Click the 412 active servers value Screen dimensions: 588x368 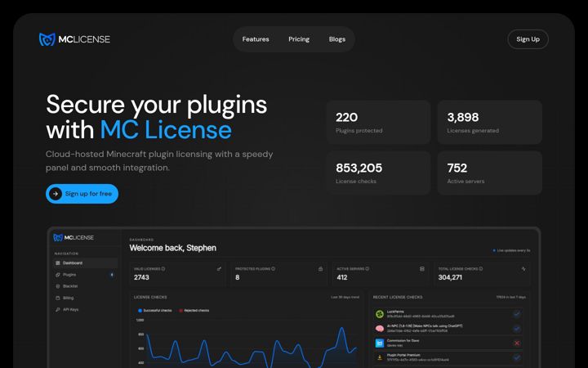click(x=342, y=277)
